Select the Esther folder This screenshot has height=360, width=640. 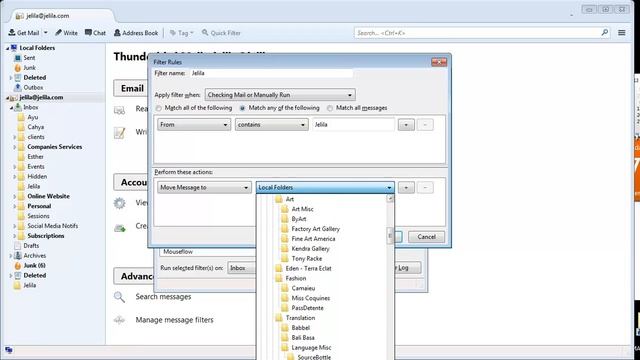(x=35, y=157)
